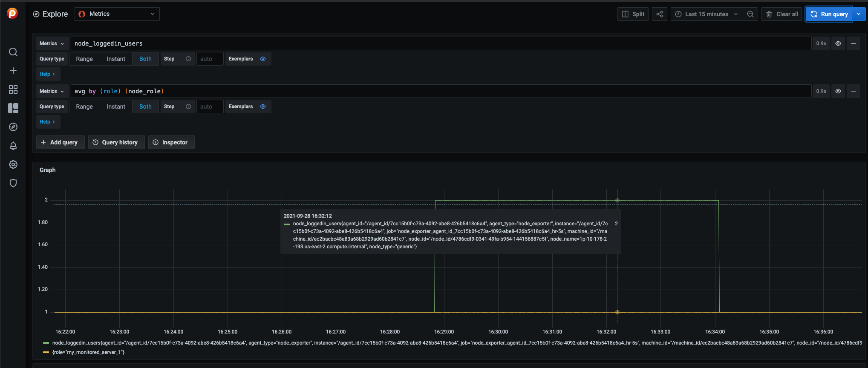Screen dimensions: 868x368
Task: Click the Create plus icon in sidebar
Action: (x=13, y=71)
